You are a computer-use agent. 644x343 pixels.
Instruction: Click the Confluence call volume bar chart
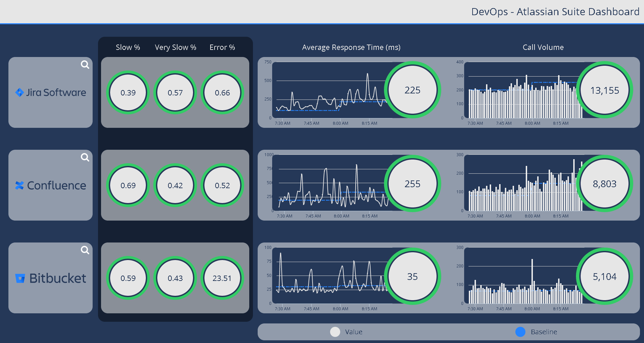pos(522,183)
